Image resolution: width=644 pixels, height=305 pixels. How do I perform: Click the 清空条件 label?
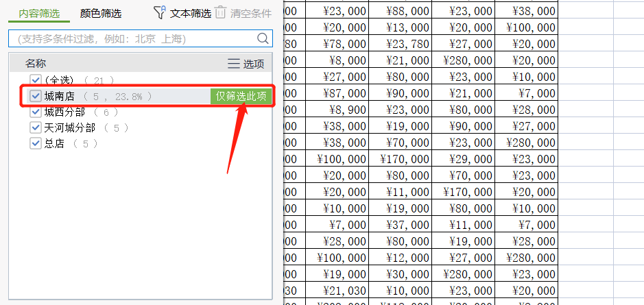click(251, 14)
